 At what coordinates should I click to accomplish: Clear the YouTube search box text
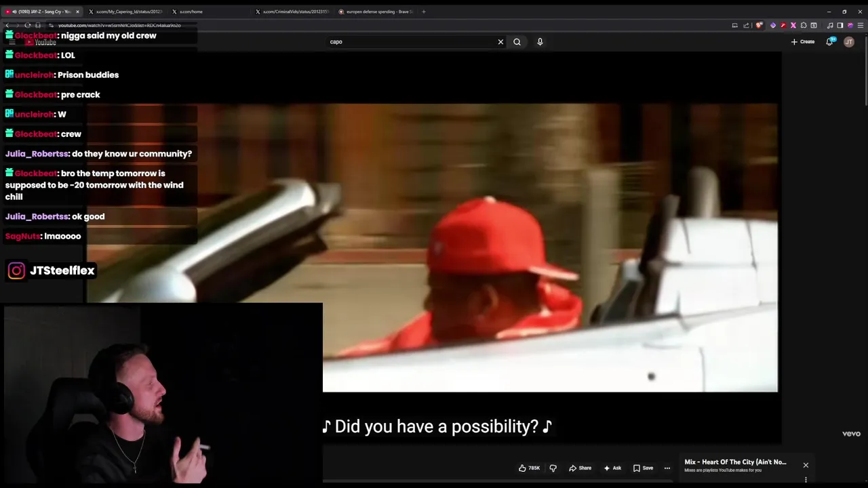coord(500,41)
